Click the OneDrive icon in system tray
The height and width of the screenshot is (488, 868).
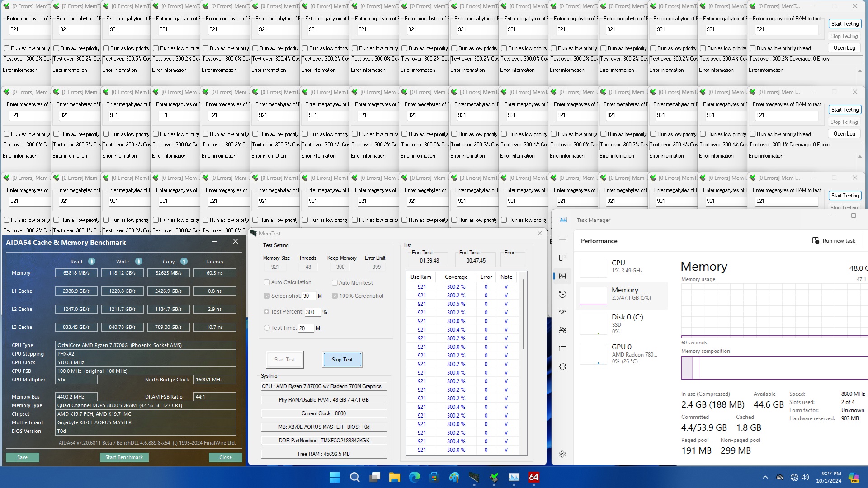tap(780, 477)
